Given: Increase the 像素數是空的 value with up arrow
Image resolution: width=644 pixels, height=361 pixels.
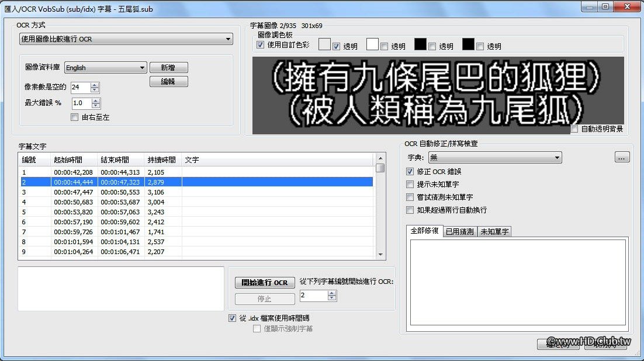Looking at the screenshot, I should pos(95,85).
